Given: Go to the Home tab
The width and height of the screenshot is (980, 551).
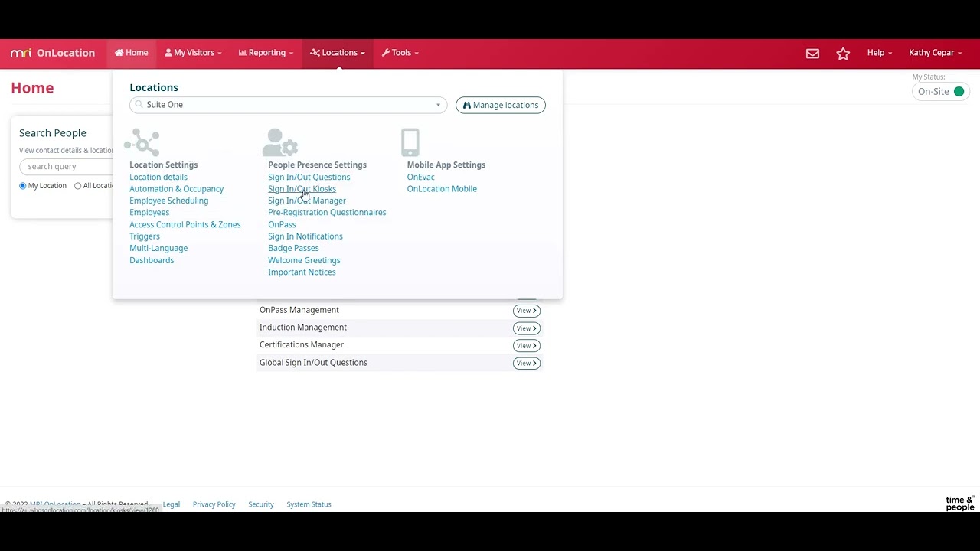Looking at the screenshot, I should (132, 53).
